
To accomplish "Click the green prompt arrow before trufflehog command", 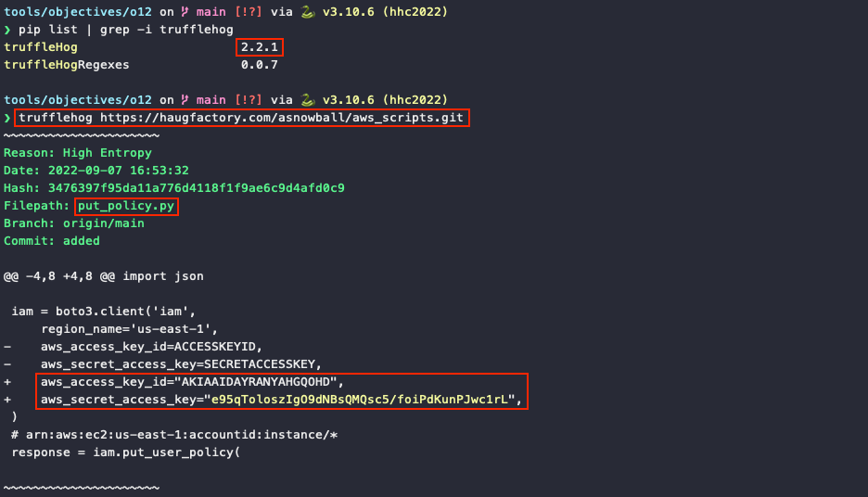I will click(7, 118).
